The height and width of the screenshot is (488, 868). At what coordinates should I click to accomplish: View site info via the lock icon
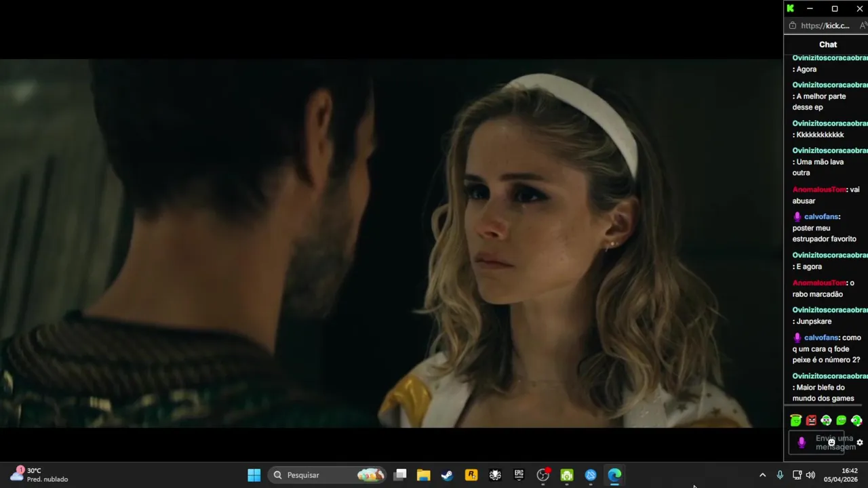792,26
